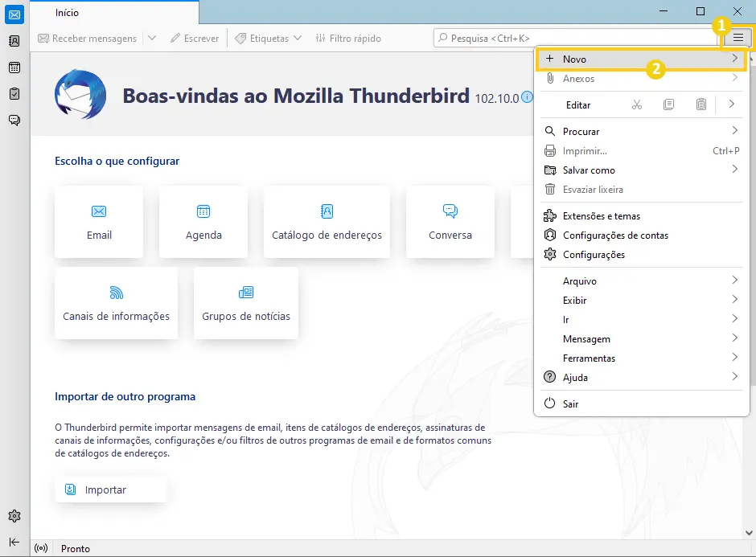
Task: Switch to the Início tab
Action: (115, 13)
